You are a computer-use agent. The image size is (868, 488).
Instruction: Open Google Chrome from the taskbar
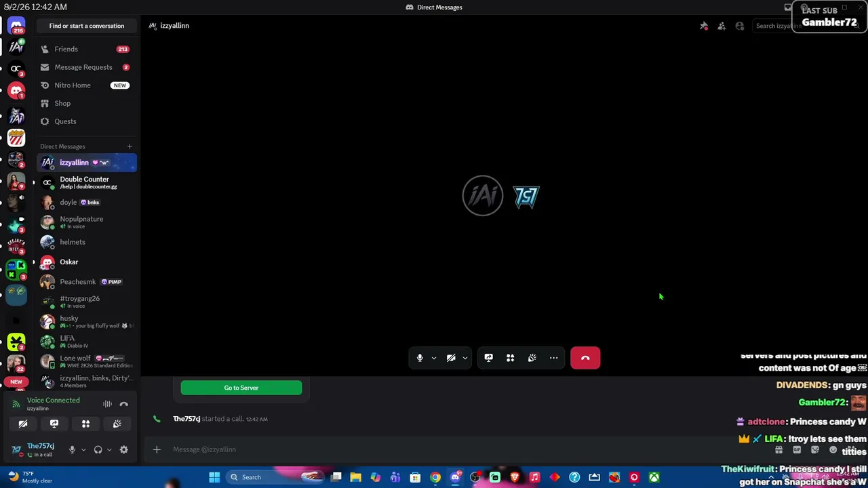pos(435,477)
